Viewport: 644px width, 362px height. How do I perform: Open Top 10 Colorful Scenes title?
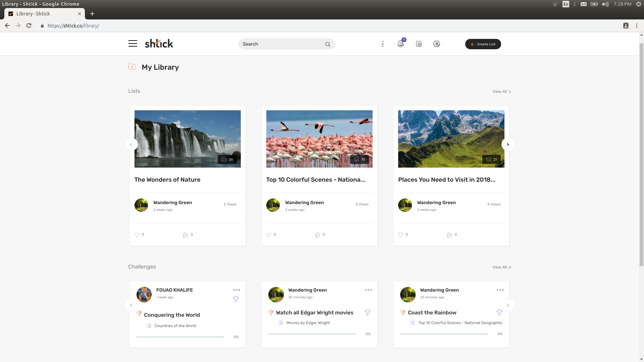point(316,180)
